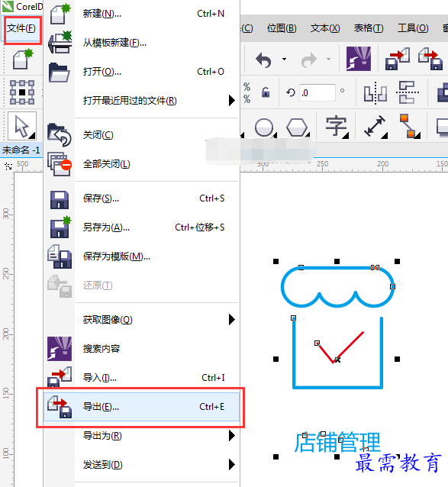Click the ruler origin corner icon
Image resolution: width=448 pixels, height=487 pixels.
pyautogui.click(x=8, y=166)
